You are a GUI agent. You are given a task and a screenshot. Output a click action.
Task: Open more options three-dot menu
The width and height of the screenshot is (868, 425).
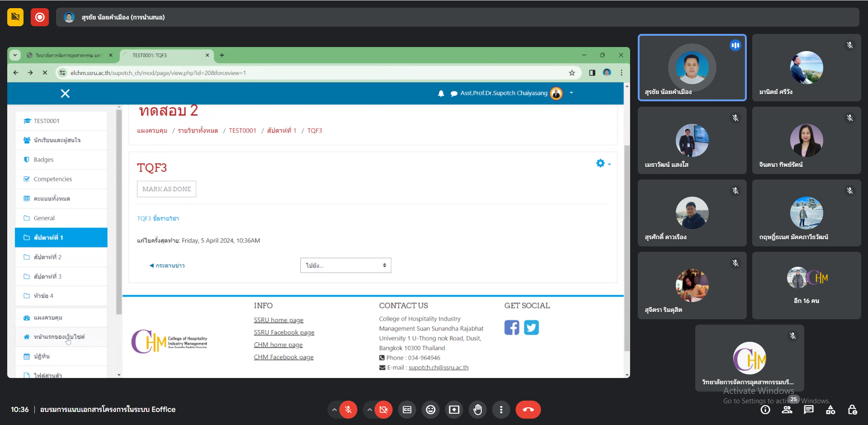pos(501,410)
